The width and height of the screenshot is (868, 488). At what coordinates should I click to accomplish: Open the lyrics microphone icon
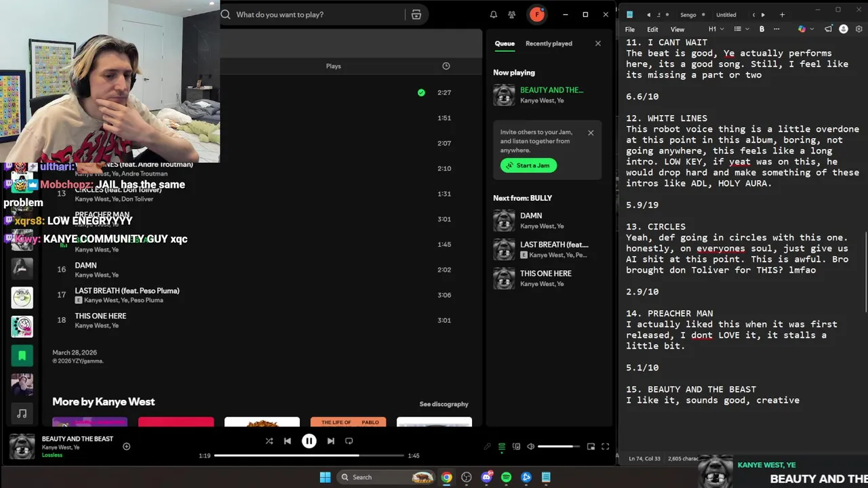[x=487, y=447]
